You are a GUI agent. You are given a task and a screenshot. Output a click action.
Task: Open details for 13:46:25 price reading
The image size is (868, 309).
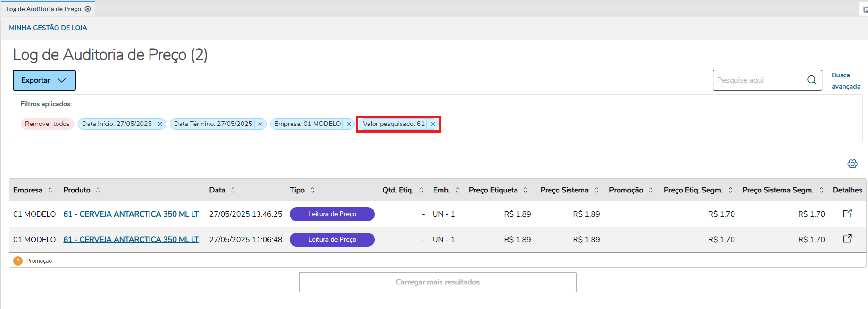point(847,213)
